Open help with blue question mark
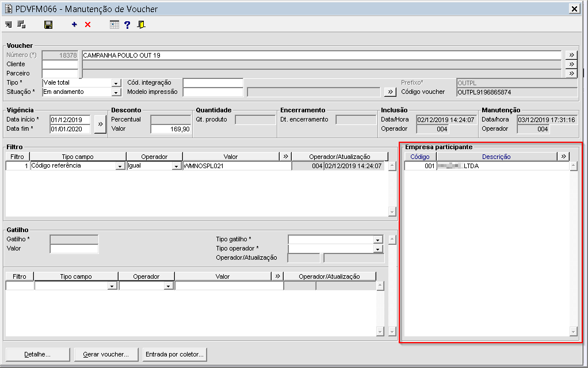The image size is (588, 368). point(128,25)
